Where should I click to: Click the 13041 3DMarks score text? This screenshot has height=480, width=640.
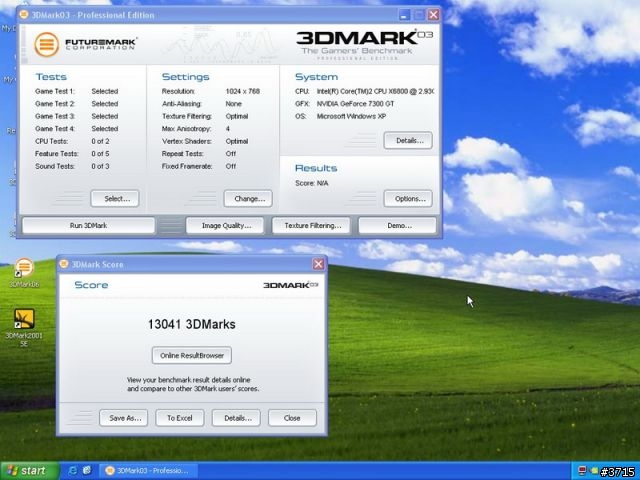[191, 324]
